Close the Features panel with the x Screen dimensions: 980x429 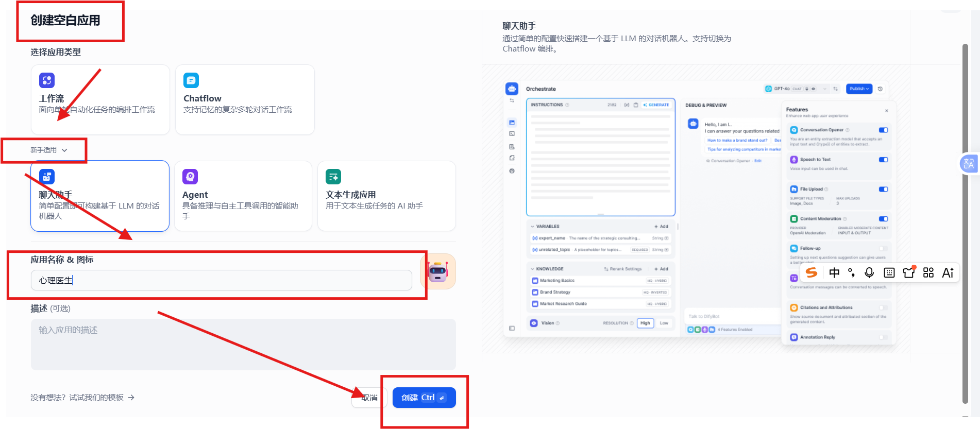coord(887,111)
